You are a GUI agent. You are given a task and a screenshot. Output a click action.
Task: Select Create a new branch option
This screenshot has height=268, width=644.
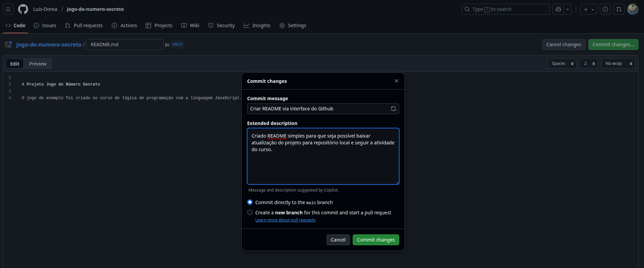250,213
